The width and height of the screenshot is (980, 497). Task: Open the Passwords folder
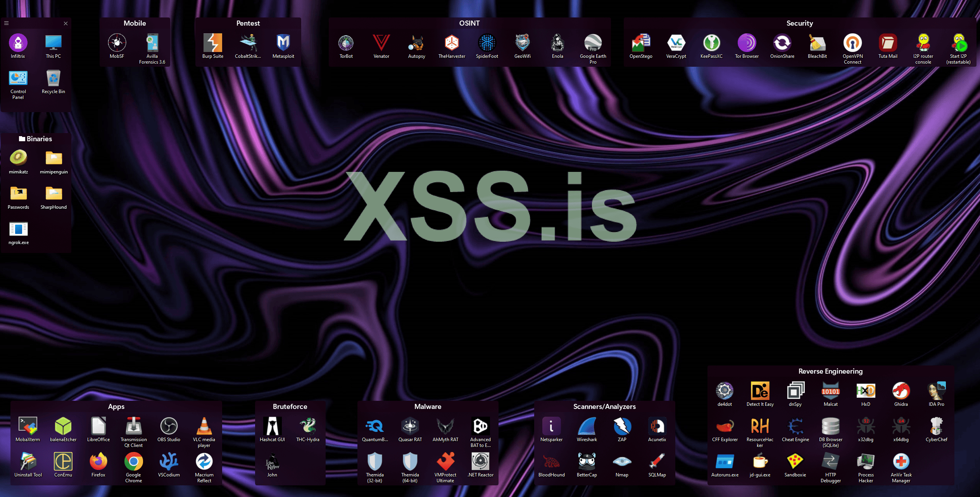click(18, 194)
